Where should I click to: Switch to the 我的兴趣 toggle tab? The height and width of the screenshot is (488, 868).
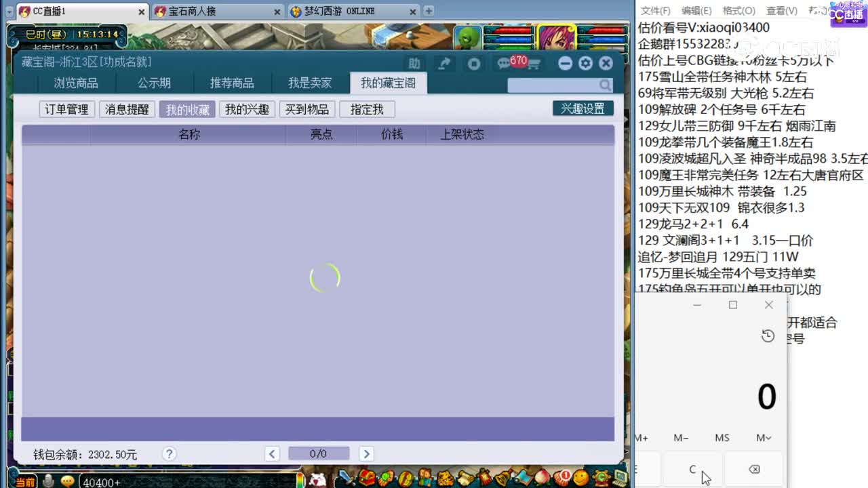[247, 108]
